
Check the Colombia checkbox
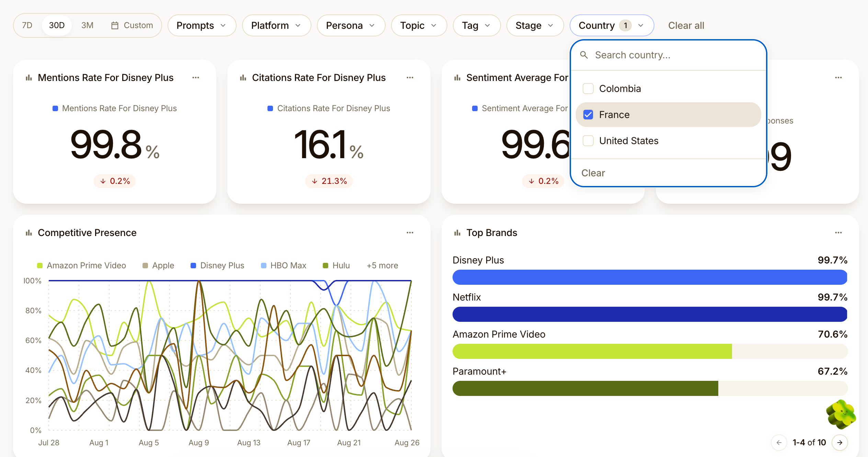tap(588, 89)
